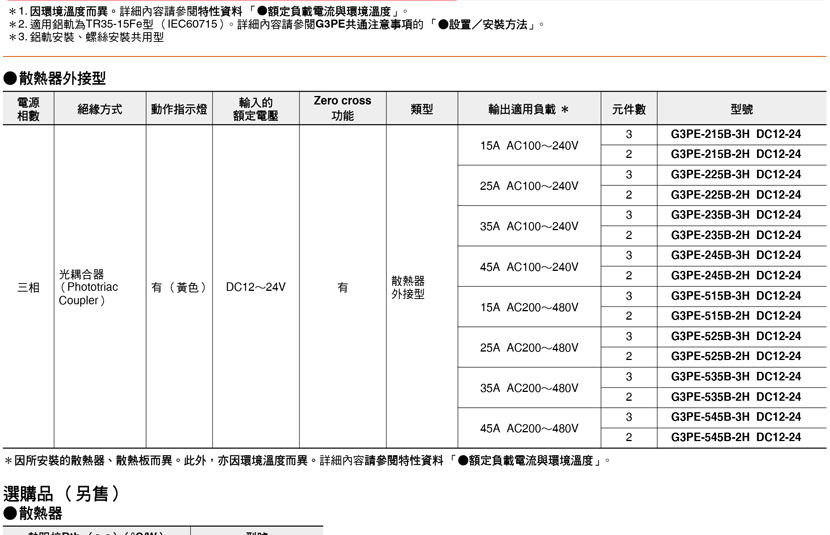This screenshot has width=830, height=535.
Task: Click the 散熱器 subsection heading
Action: [x=33, y=513]
